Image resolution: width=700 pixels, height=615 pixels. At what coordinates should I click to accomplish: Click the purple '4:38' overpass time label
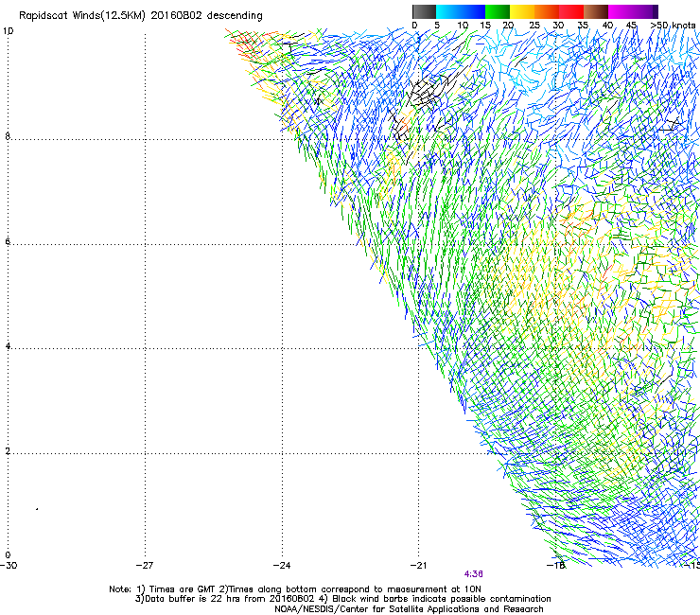474,574
